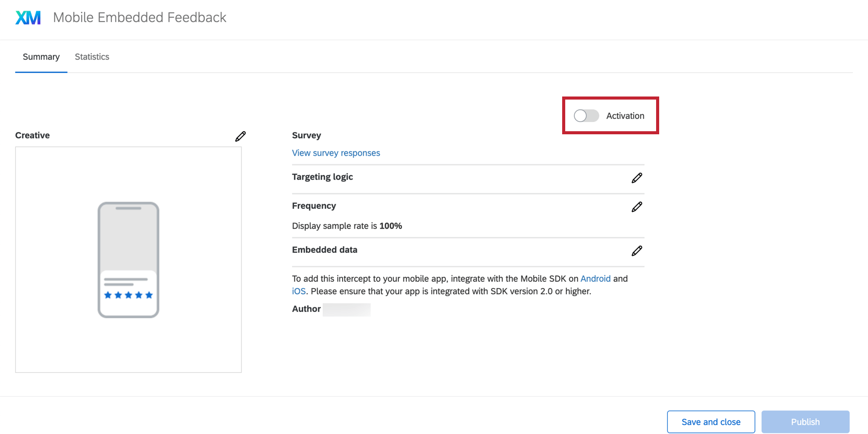Click the blurred Author name field

coord(347,309)
